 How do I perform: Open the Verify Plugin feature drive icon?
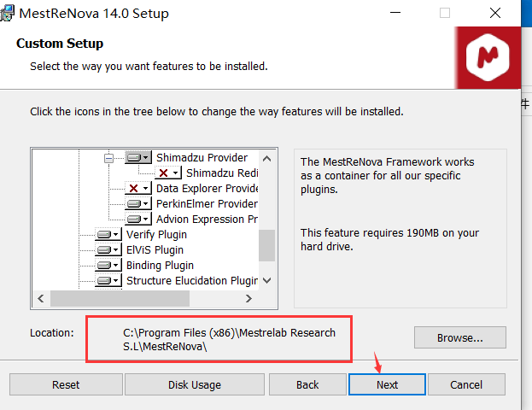108,235
